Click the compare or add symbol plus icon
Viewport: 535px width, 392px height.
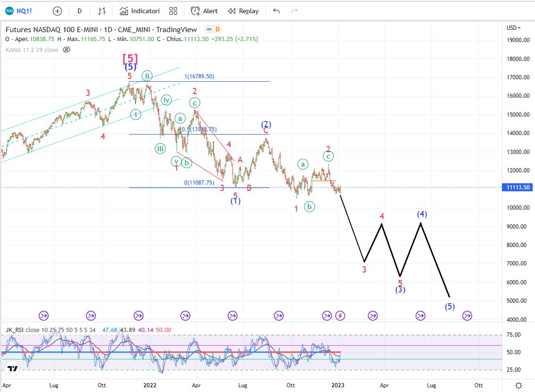pyautogui.click(x=57, y=11)
